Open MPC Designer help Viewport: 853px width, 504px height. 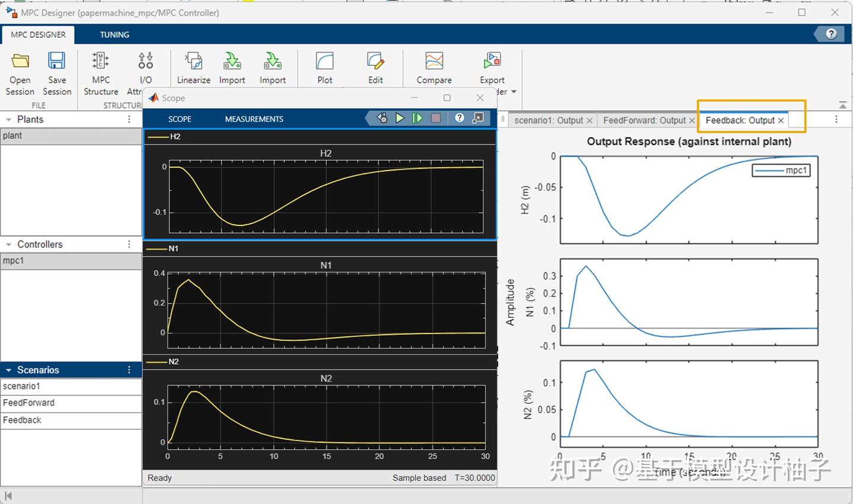[x=829, y=34]
